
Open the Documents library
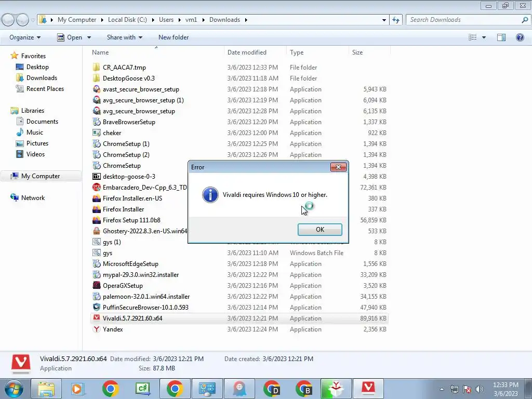pos(42,122)
